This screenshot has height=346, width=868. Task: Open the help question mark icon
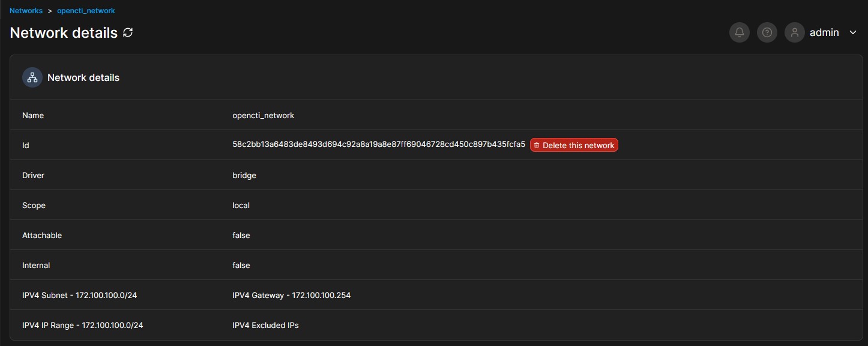click(x=767, y=32)
